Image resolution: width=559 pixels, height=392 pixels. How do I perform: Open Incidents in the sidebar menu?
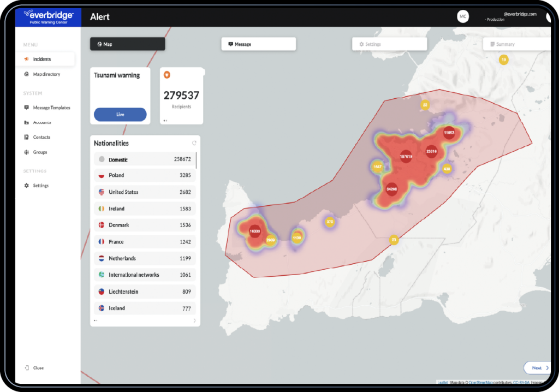coord(45,59)
